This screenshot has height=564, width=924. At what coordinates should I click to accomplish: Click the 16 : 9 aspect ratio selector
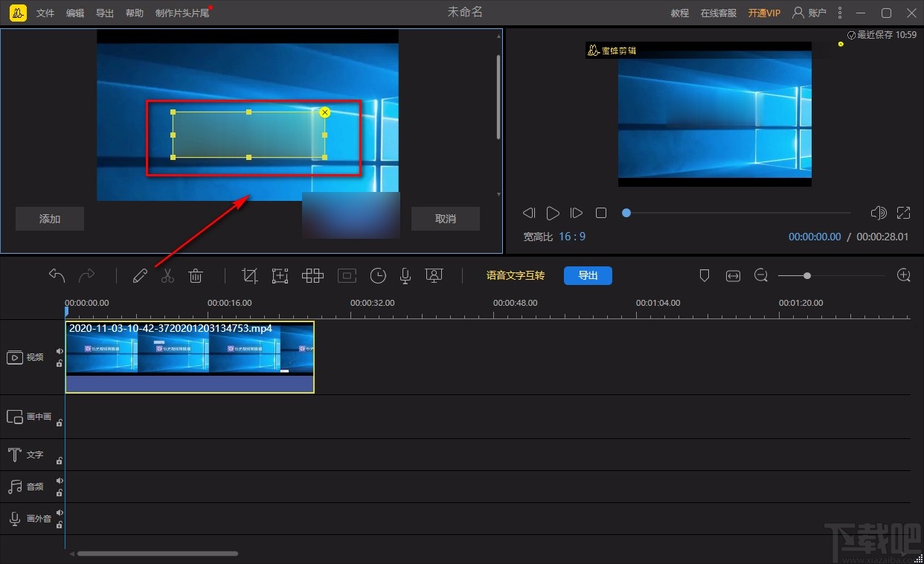[572, 237]
